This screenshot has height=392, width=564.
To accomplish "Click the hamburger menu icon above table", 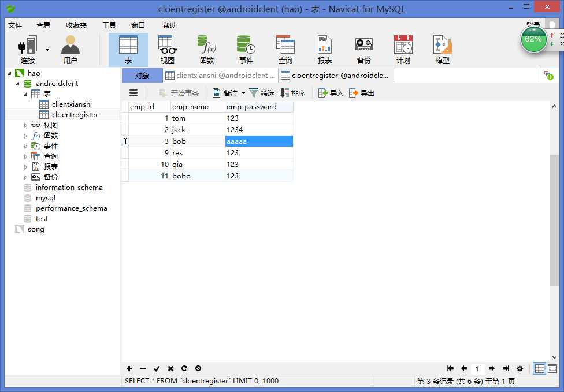I will (x=133, y=93).
